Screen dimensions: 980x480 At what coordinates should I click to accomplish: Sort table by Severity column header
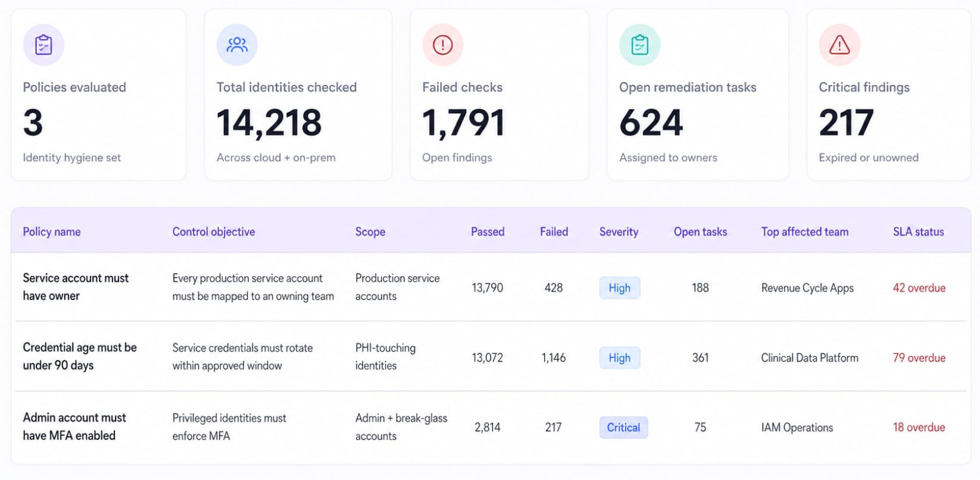click(x=619, y=232)
